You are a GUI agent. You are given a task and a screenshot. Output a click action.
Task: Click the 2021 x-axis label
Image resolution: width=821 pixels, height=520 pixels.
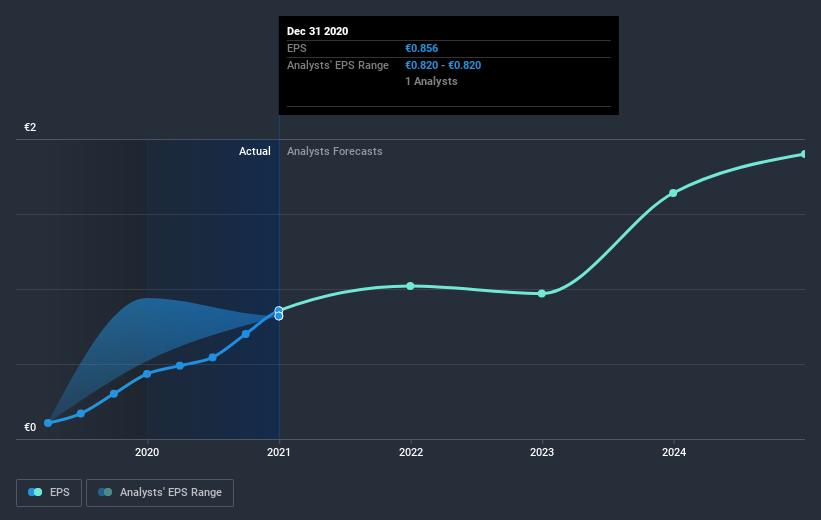[279, 452]
